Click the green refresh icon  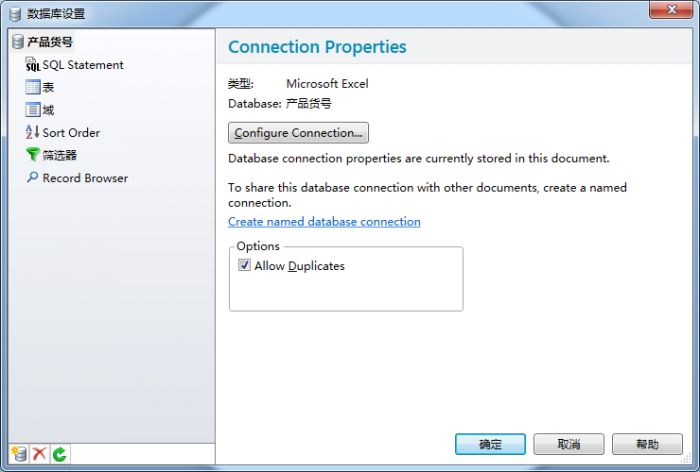click(x=59, y=454)
